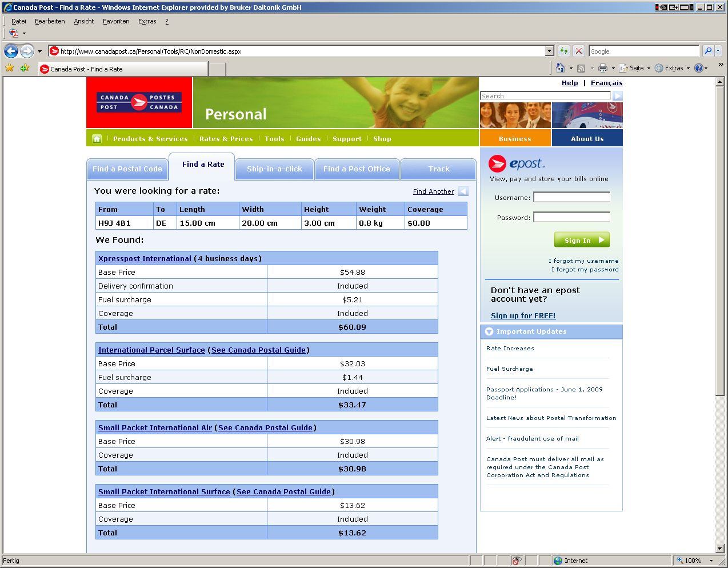Click the Add to Favorites icon
This screenshot has width=728, height=568.
25,68
